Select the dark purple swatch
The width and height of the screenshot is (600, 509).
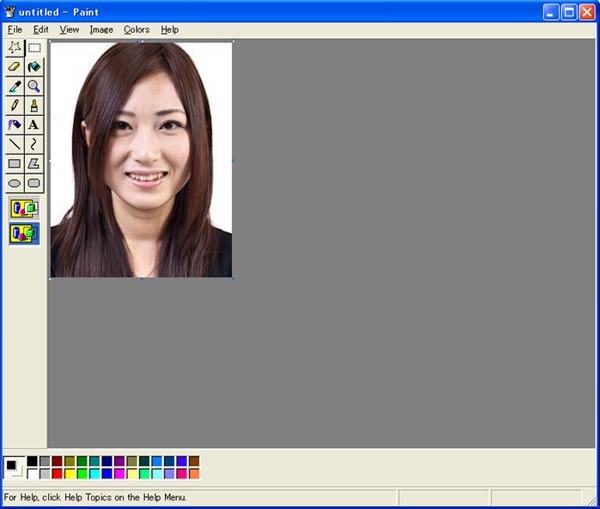coord(119,461)
